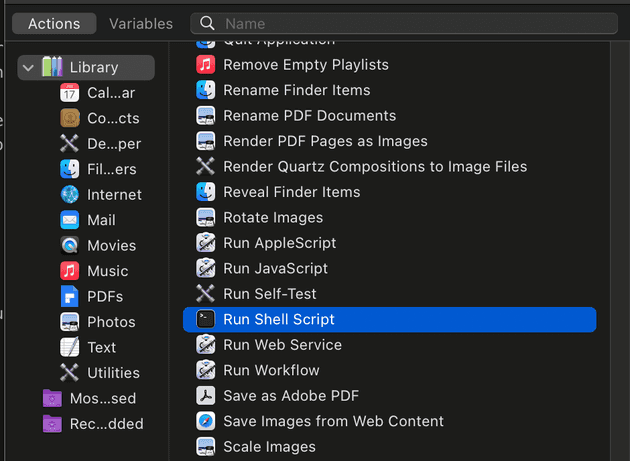Viewport: 630px width, 461px height.
Task: Select "Render PDF Pages as Images" text
Action: click(325, 141)
